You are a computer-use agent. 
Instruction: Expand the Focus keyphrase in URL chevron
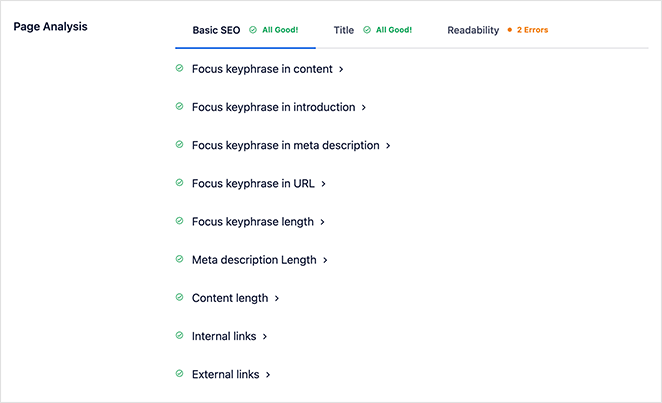coord(323,184)
